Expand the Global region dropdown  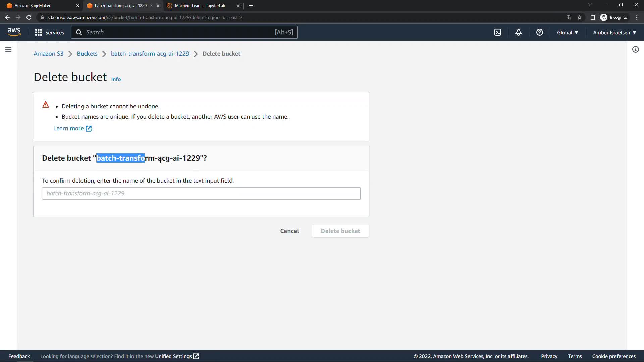click(x=568, y=32)
